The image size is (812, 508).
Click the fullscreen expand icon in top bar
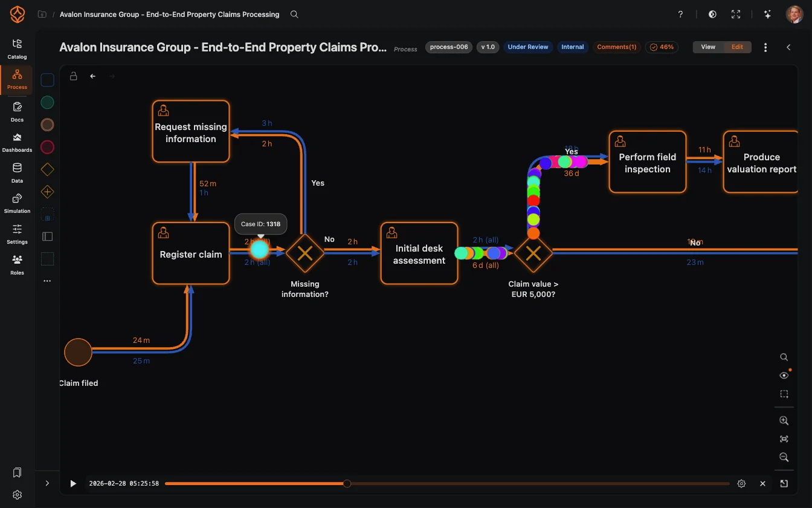click(x=736, y=14)
